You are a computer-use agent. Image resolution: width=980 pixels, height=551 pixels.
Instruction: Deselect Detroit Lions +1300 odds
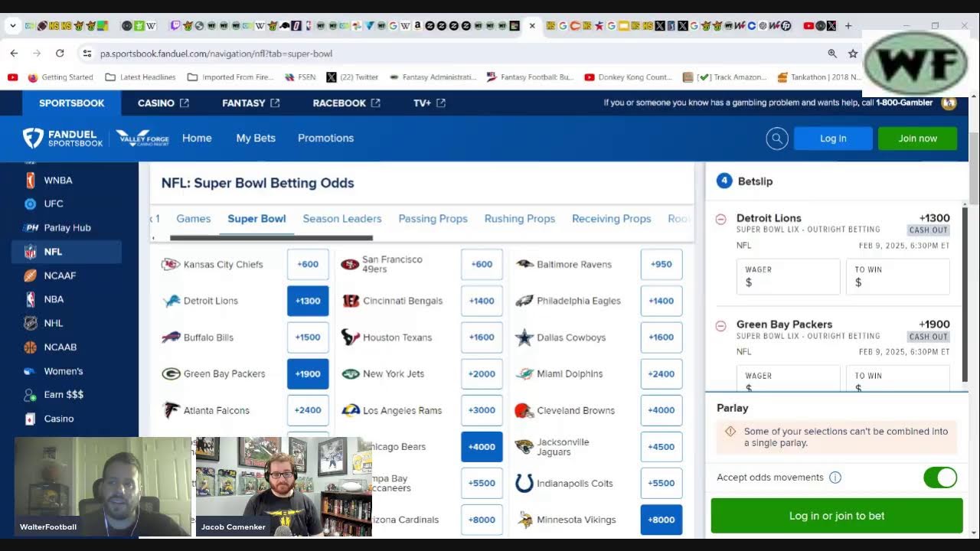point(308,301)
